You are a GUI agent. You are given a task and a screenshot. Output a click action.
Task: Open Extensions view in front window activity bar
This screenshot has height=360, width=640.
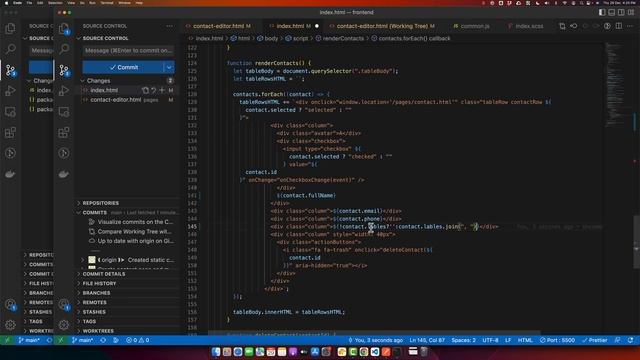point(64,132)
